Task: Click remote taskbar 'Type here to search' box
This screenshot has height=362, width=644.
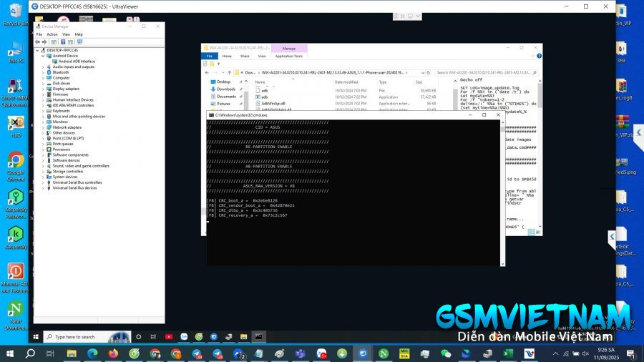Action: [x=87, y=337]
